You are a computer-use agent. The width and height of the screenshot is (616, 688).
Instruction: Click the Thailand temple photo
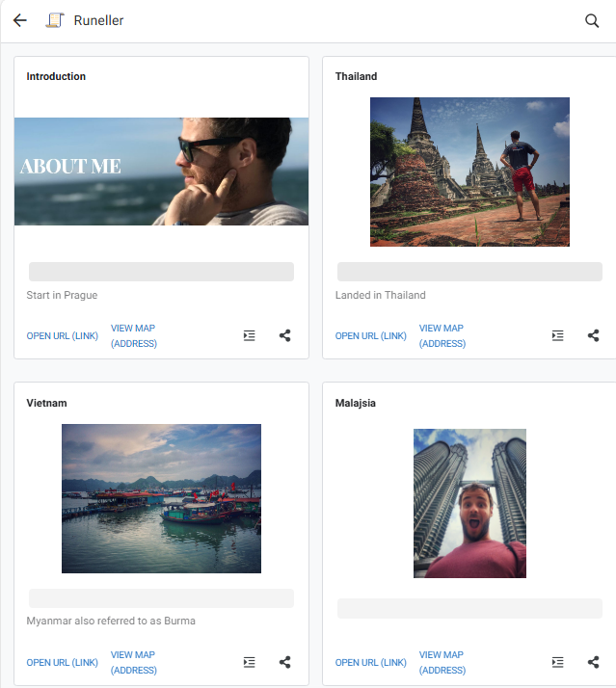[x=469, y=172]
